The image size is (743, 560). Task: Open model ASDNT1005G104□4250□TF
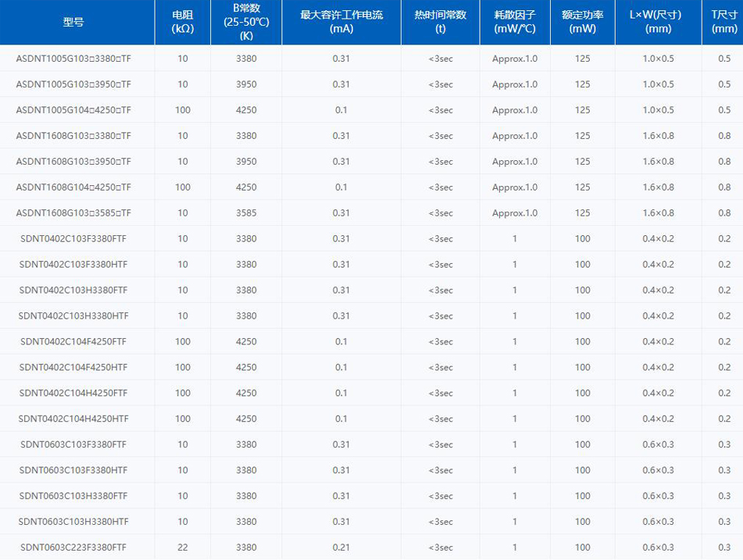click(x=73, y=110)
